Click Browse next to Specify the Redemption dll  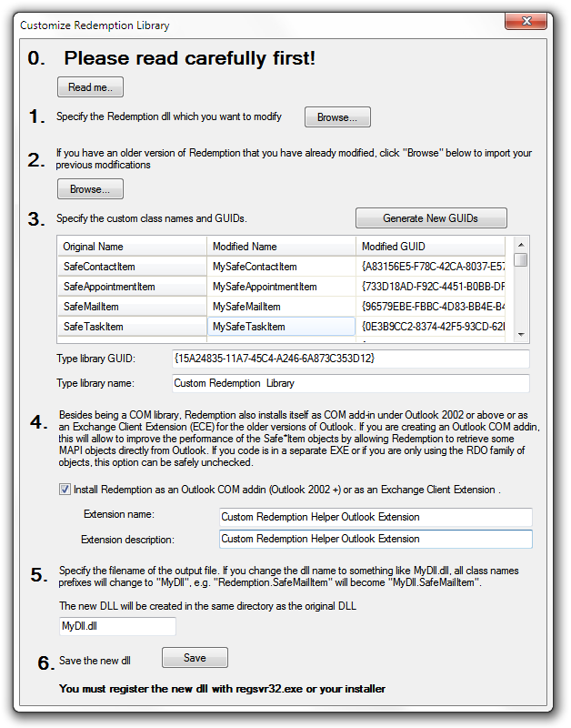coord(337,117)
